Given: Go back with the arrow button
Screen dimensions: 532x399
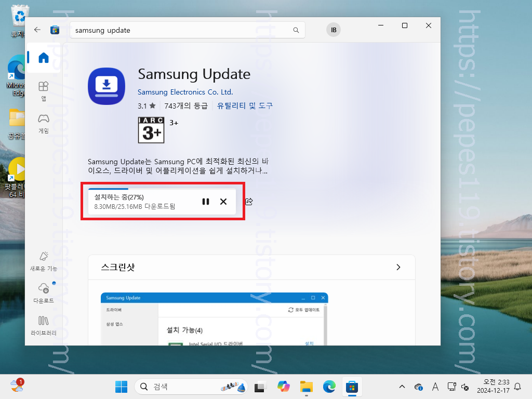Looking at the screenshot, I should click(x=37, y=30).
